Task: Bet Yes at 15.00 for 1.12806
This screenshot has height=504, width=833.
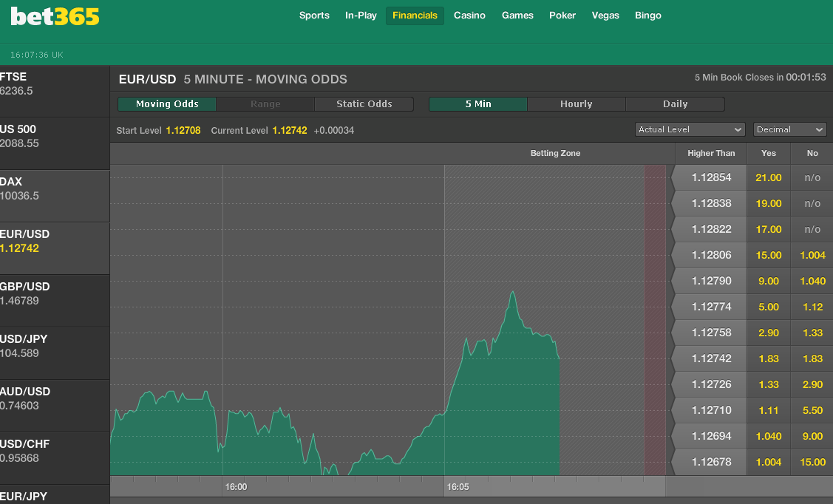Action: (x=768, y=255)
